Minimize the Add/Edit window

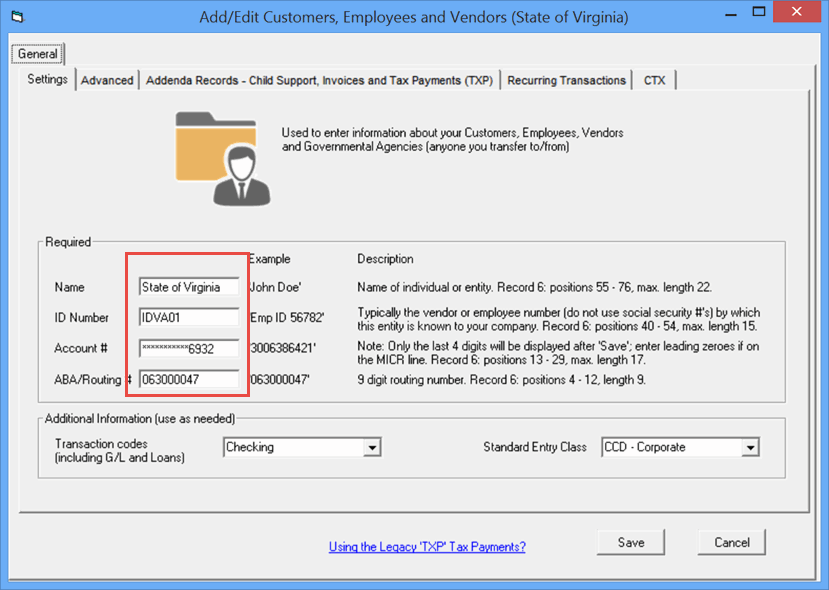click(x=731, y=13)
